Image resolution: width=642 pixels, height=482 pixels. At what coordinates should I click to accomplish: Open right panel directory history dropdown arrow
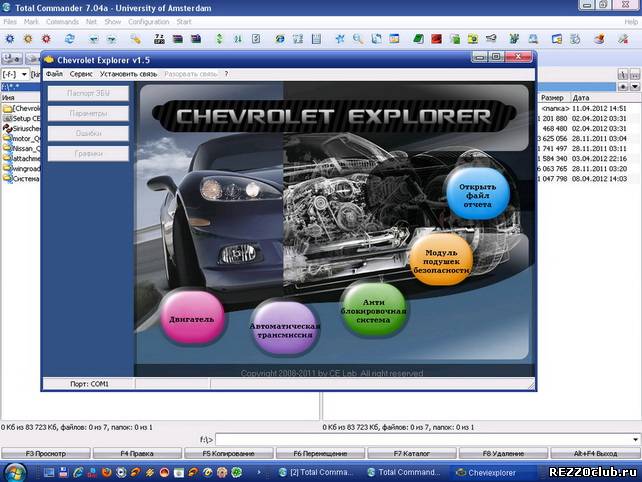tap(635, 86)
